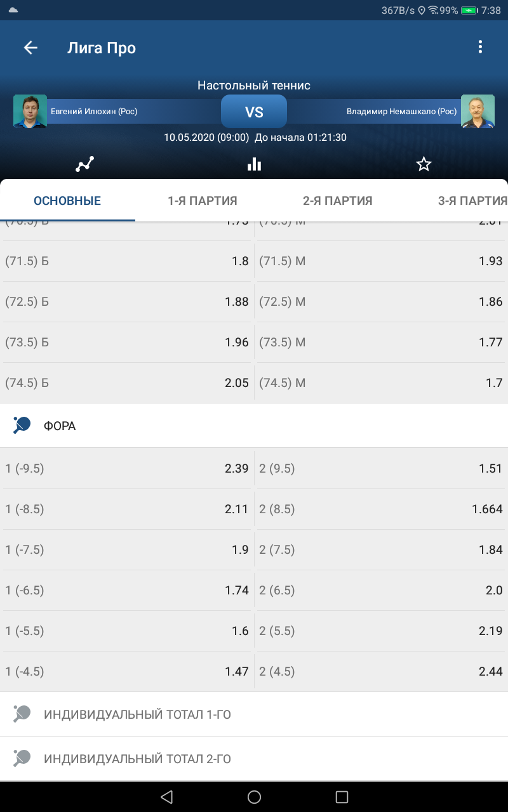Expand ИНДИВИДУАЛЬНЫЙ ТОТАЛ 1-ГО section
This screenshot has width=508, height=812.
coord(254,714)
